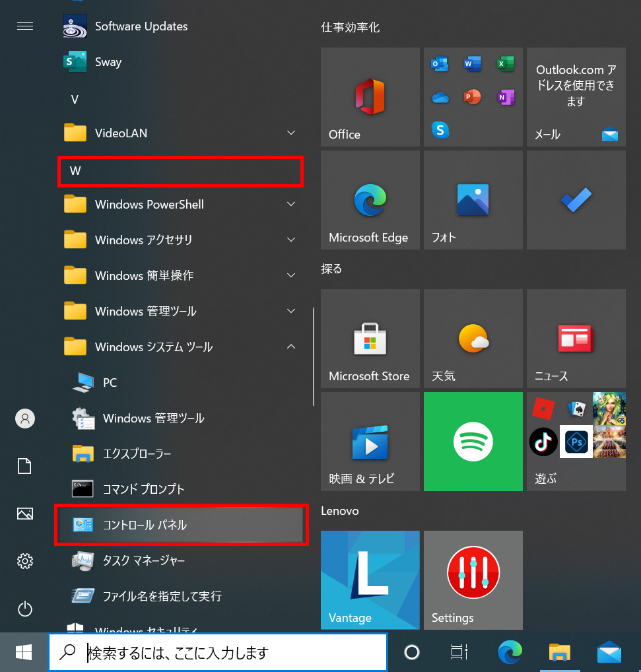Jump via the V letter header

pos(75,100)
